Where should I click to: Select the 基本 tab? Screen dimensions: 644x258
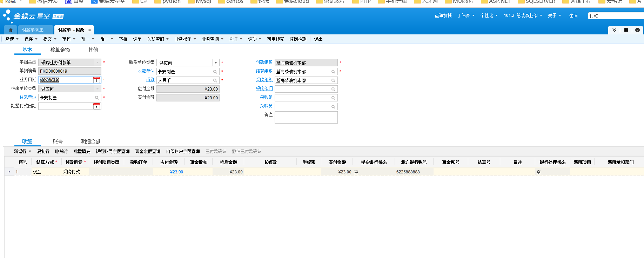pyautogui.click(x=27, y=50)
